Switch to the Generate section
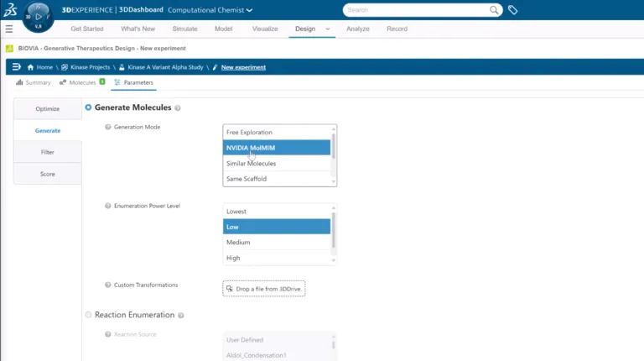The image size is (644, 361). (48, 131)
